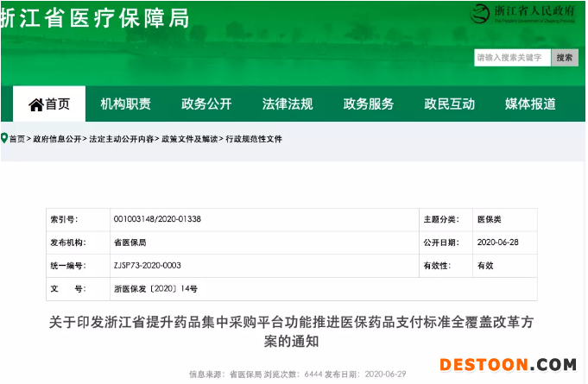Click the 浙江省医疗保障局 site title
588x384 pixels.
pyautogui.click(x=95, y=18)
